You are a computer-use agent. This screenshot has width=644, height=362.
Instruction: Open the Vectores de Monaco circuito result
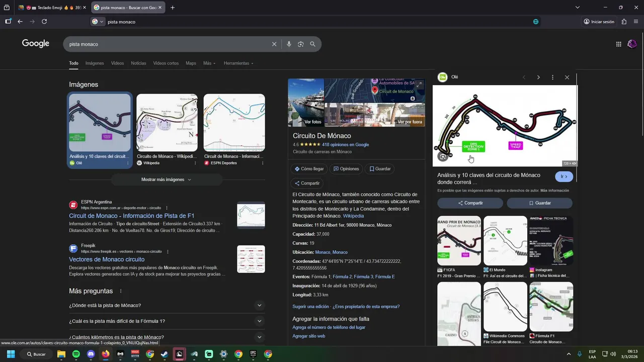click(107, 259)
